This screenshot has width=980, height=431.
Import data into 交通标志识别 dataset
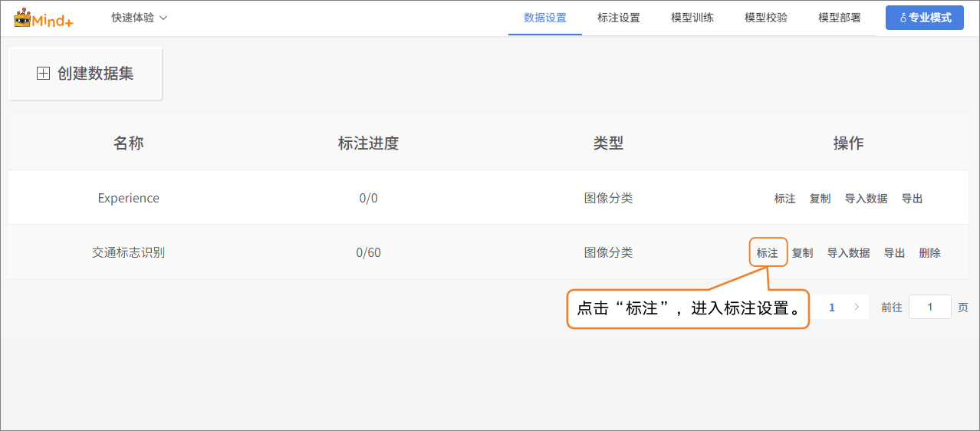(x=848, y=253)
